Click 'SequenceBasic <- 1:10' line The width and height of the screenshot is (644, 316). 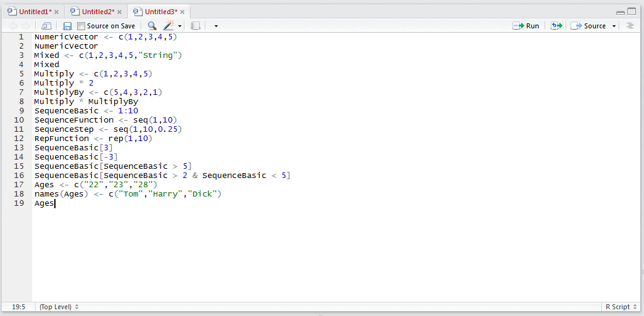[86, 111]
